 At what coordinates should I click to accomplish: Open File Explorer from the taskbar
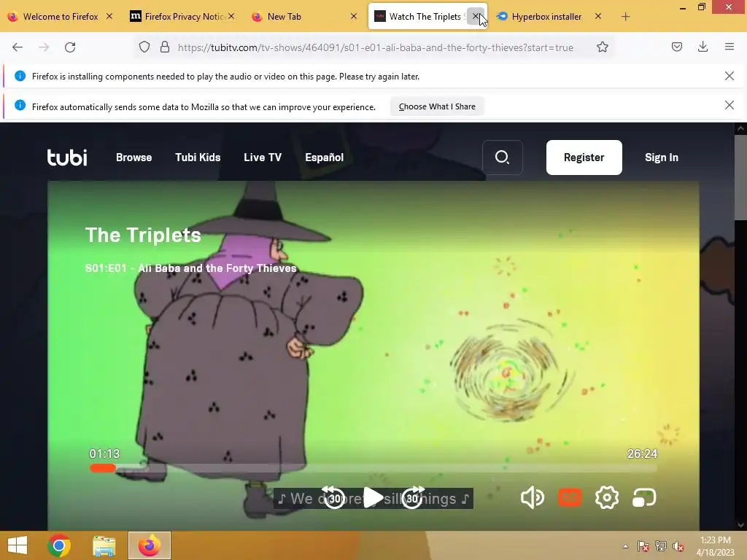click(x=104, y=545)
